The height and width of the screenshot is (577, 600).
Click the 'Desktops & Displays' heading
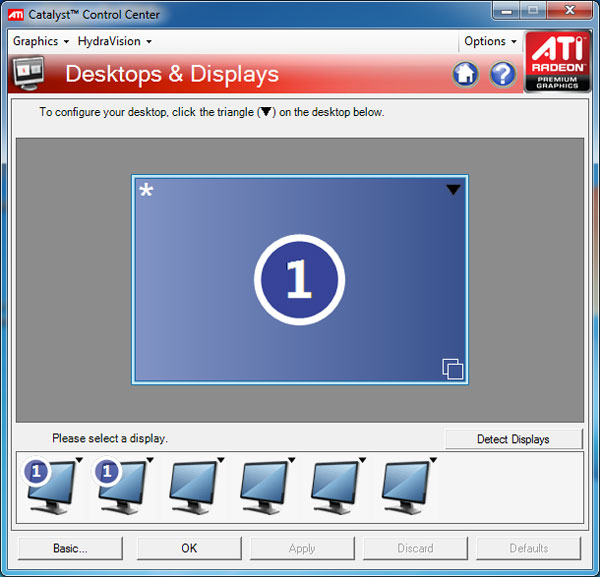tap(172, 74)
